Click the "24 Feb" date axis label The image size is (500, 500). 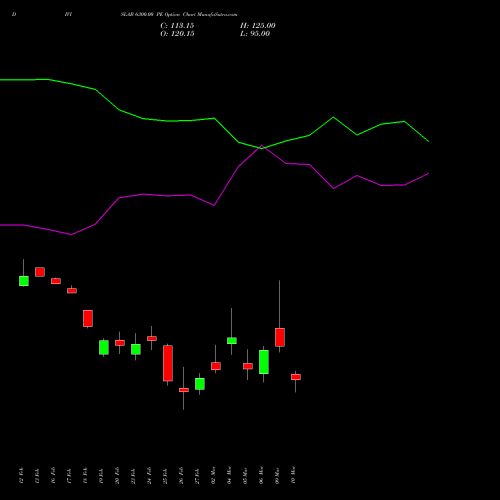149,476
